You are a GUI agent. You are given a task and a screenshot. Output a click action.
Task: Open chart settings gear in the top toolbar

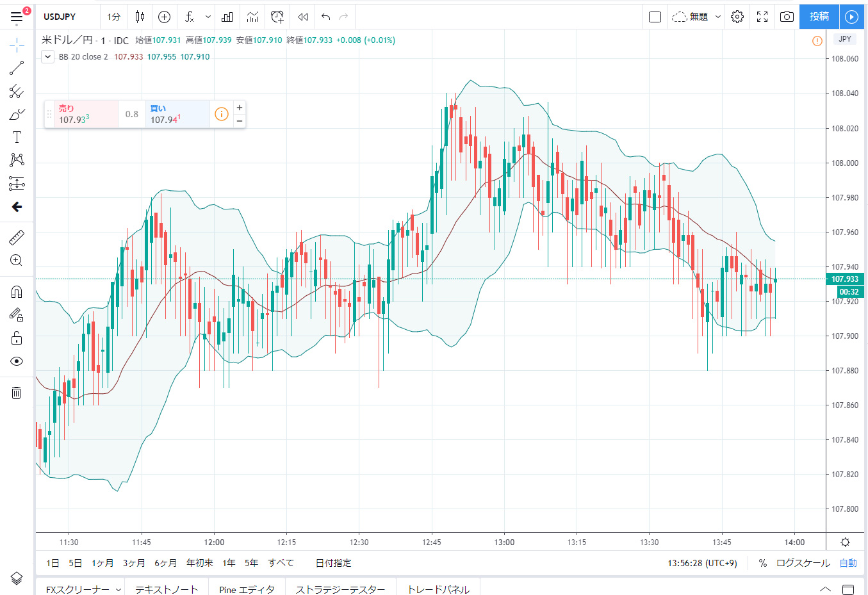[x=737, y=17]
